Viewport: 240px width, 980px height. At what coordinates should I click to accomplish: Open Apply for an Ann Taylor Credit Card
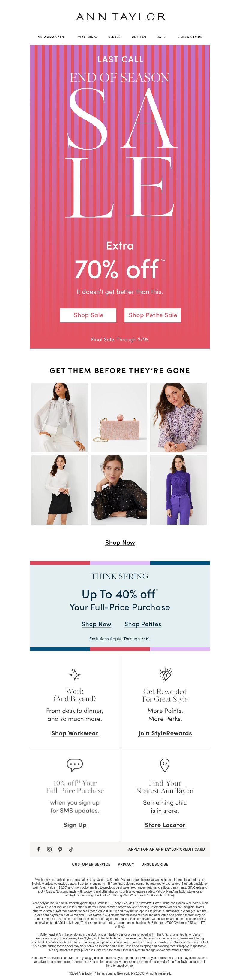click(x=167, y=849)
